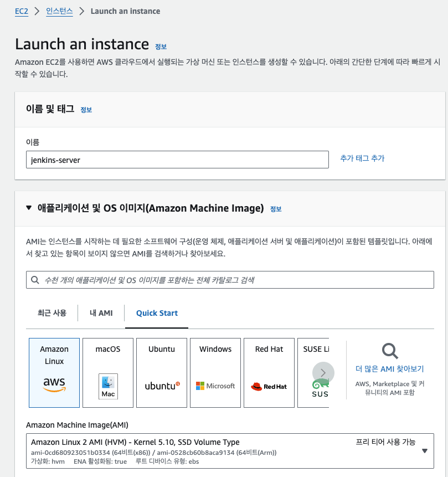Click the Launch an instance breadcrumb text
Screen dimensions: 448x477
125,11
